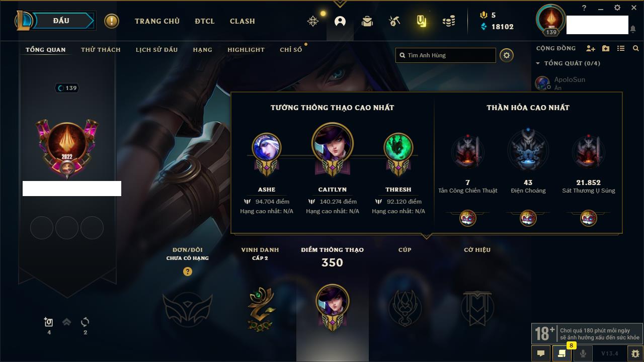Click the add friend icon

click(x=591, y=48)
